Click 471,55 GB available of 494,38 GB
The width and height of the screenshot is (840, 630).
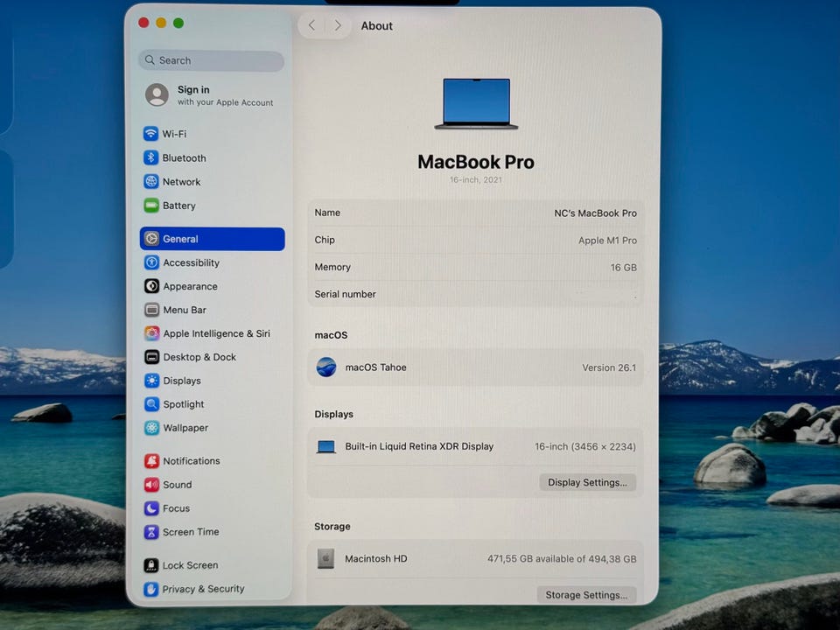pyautogui.click(x=562, y=559)
